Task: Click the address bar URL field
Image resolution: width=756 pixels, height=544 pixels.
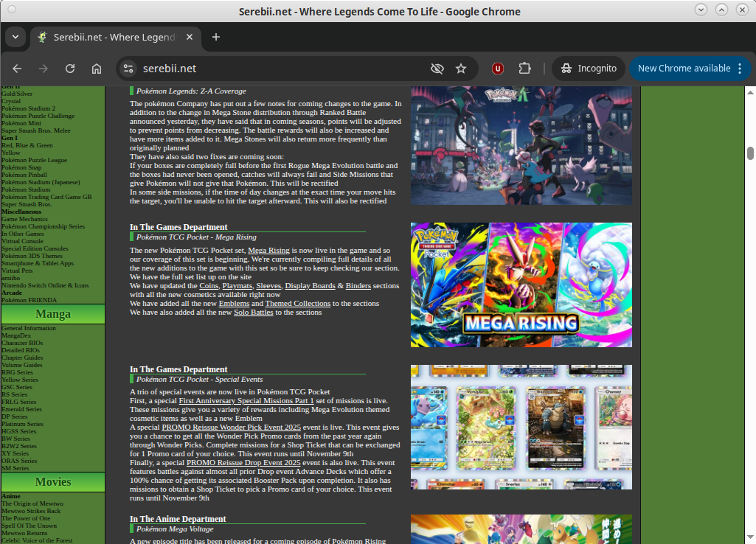Action: point(282,69)
